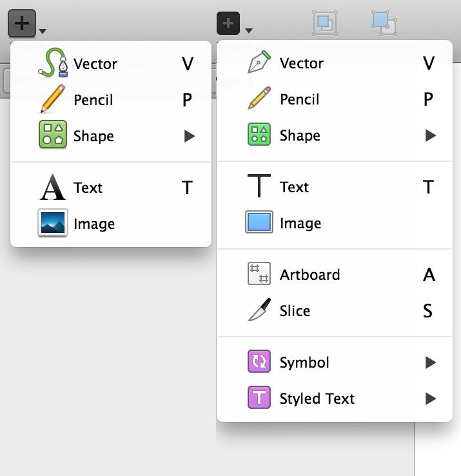Select the Slice knife icon
The width and height of the screenshot is (461, 476).
pyautogui.click(x=259, y=310)
